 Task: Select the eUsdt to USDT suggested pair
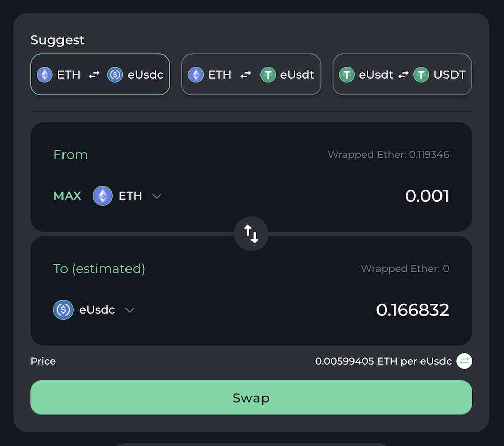coord(402,74)
